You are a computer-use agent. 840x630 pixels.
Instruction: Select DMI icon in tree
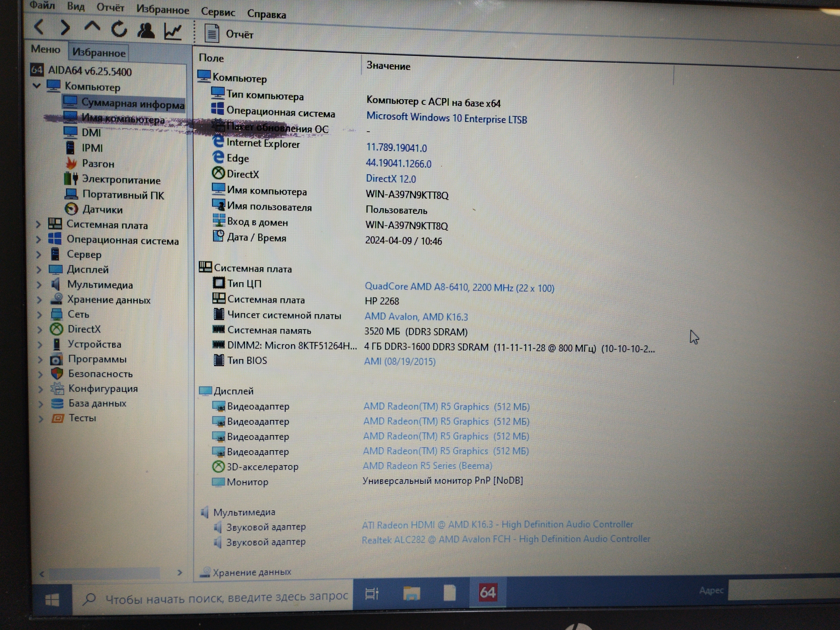point(70,132)
